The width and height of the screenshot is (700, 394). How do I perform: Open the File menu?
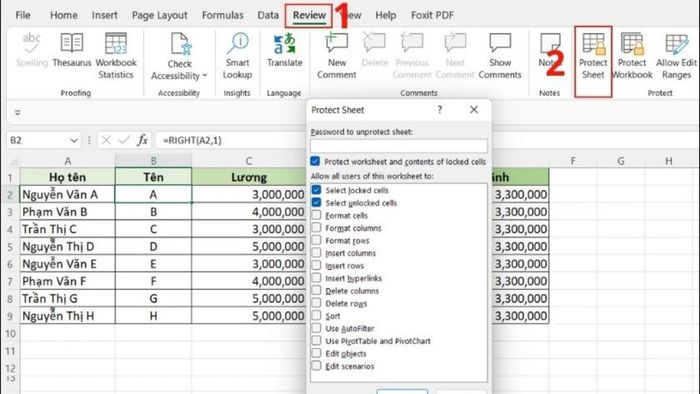[x=23, y=15]
